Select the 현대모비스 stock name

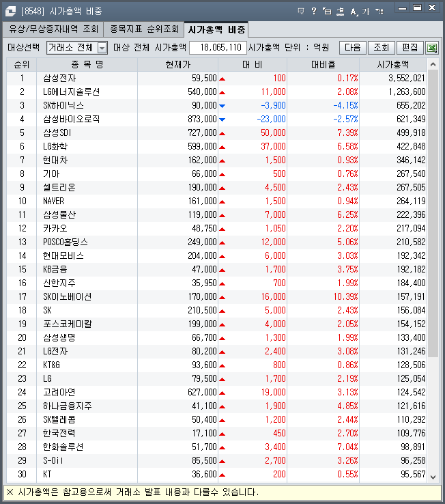point(63,256)
